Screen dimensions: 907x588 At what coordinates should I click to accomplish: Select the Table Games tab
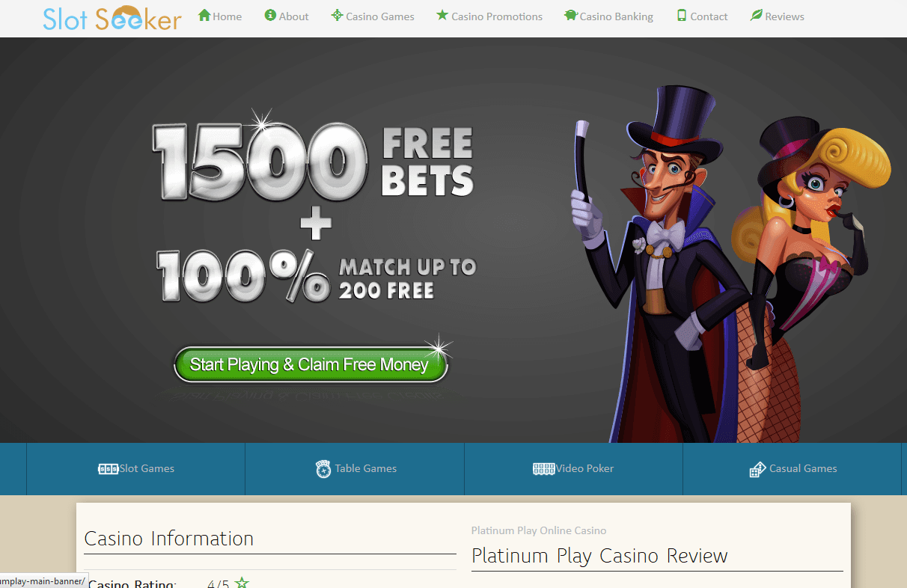(x=355, y=469)
